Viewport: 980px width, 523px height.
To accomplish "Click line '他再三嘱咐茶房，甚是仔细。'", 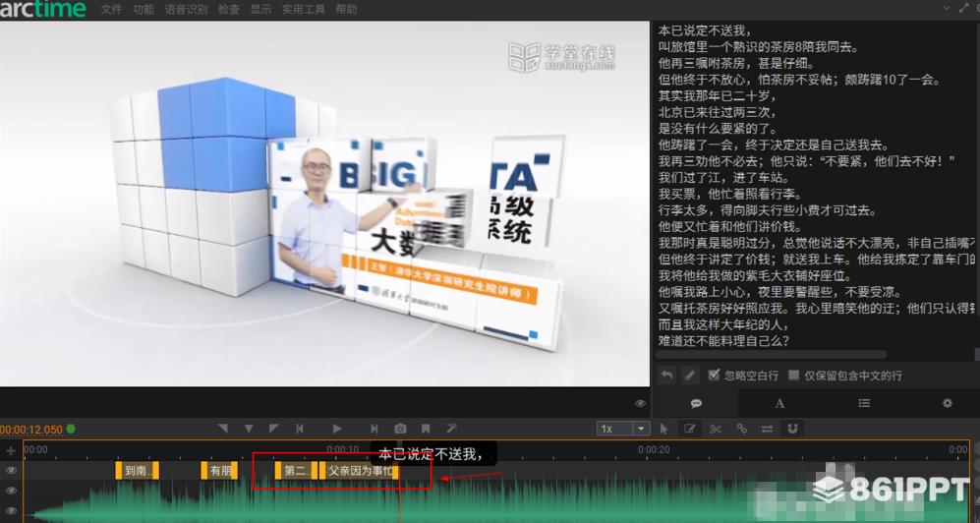I will coord(735,64).
